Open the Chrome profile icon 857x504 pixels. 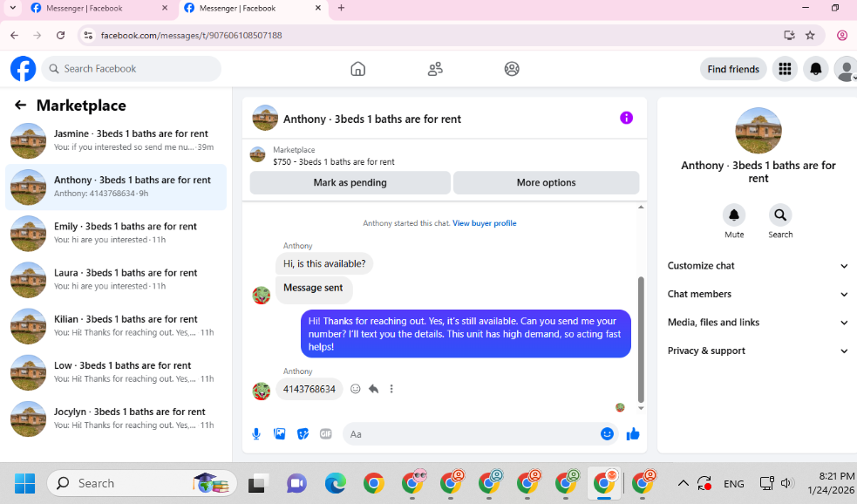click(x=842, y=36)
